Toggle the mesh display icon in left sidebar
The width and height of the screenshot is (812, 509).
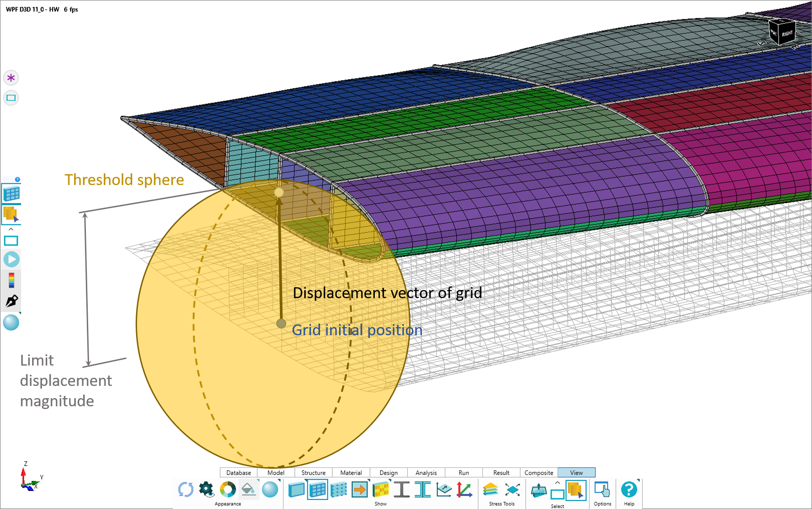coord(11,194)
